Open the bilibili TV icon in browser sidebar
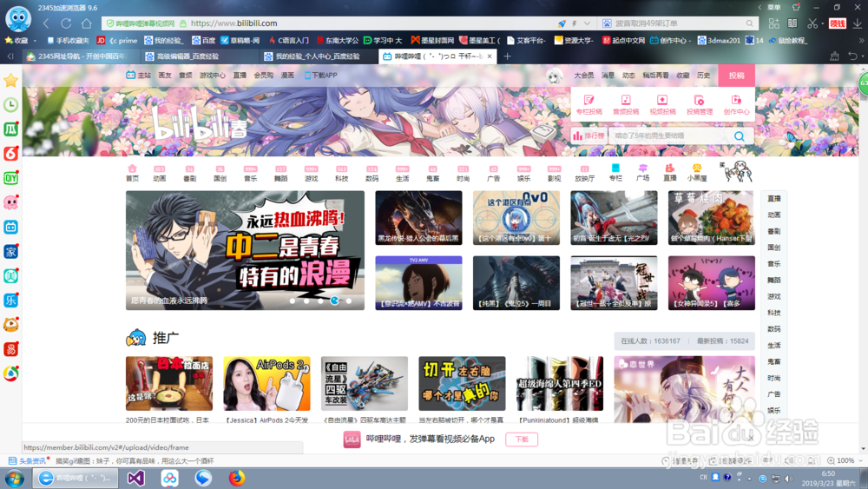The height and width of the screenshot is (489, 868). (x=10, y=227)
